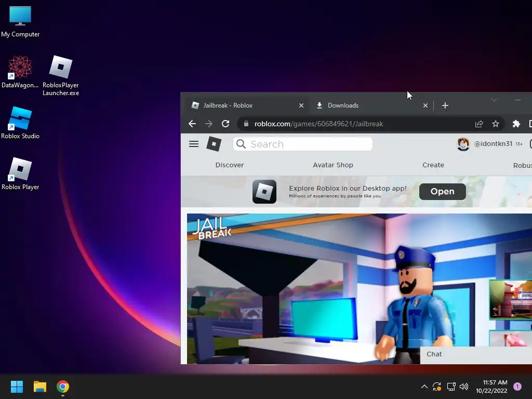The image size is (532, 399).
Task: Click Open in the Desktop app banner
Action: [443, 192]
